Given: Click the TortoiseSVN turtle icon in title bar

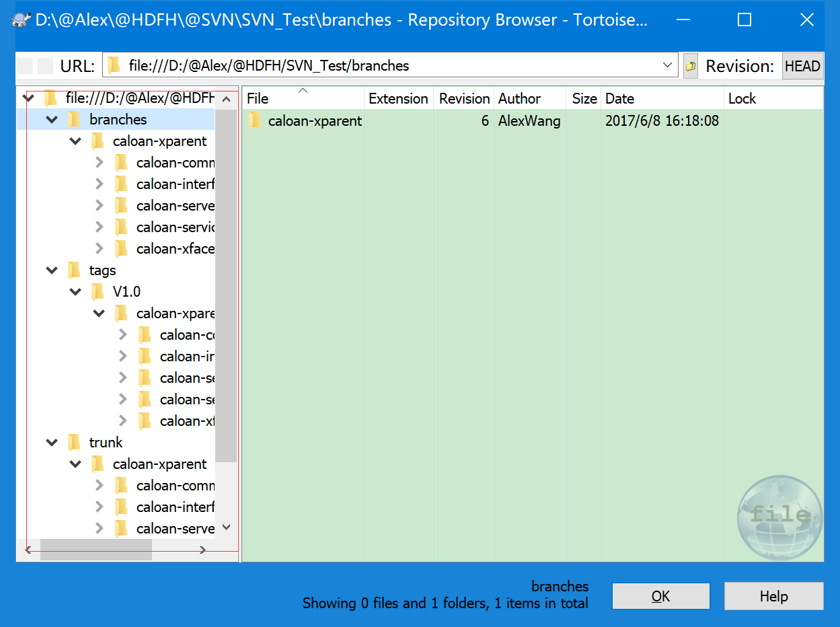Looking at the screenshot, I should tap(22, 20).
